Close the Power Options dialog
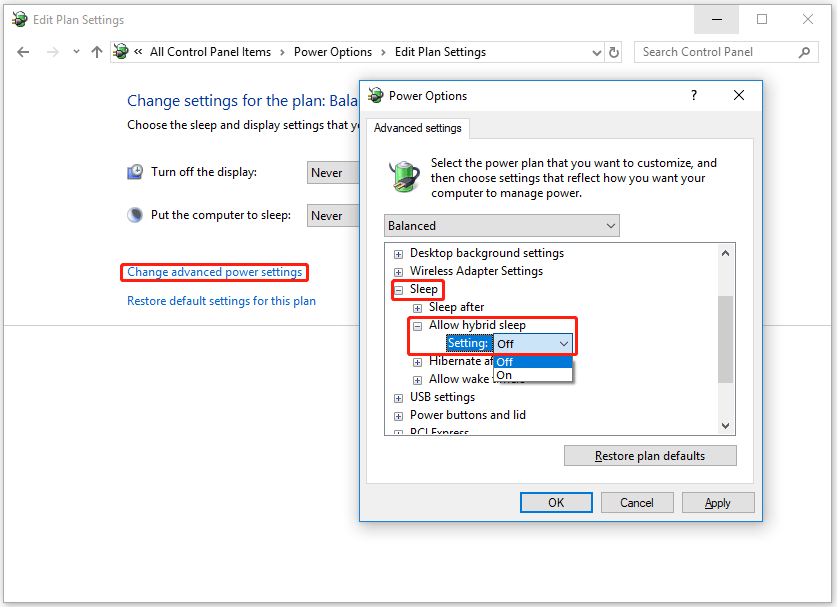 [739, 96]
